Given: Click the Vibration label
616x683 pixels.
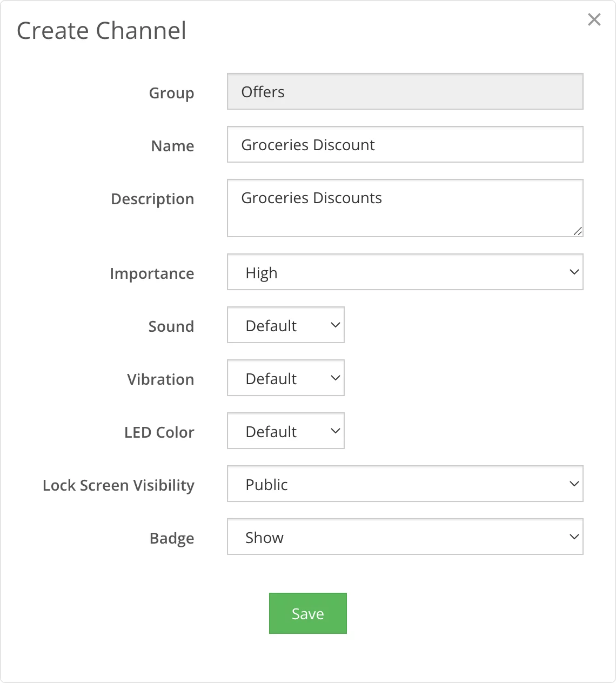Looking at the screenshot, I should coord(160,379).
